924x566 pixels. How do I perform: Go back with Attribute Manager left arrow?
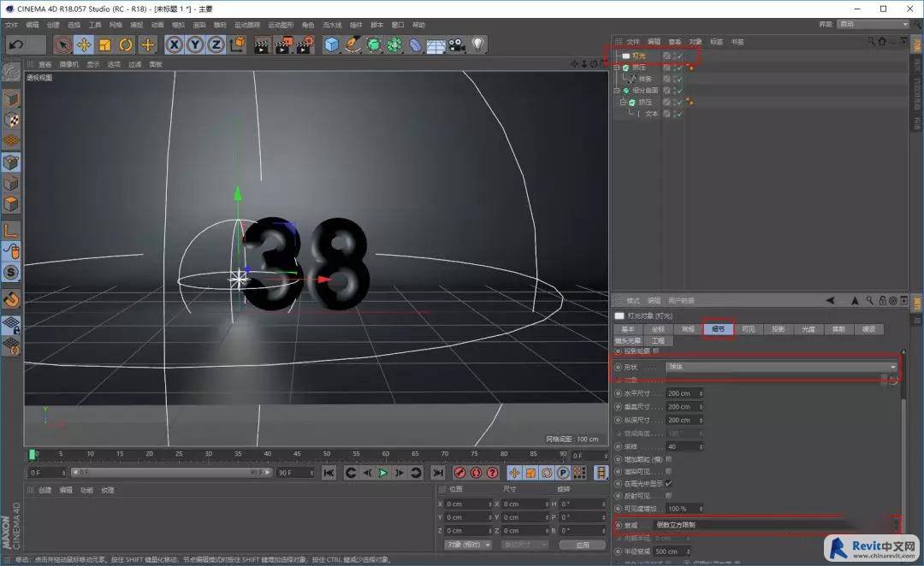[830, 300]
